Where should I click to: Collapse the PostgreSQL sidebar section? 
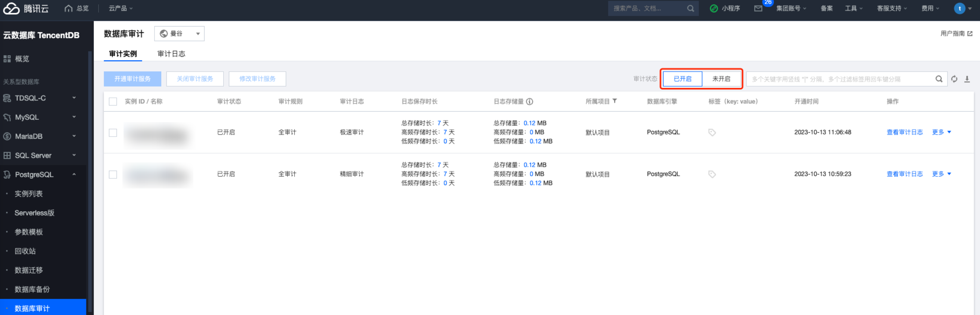click(74, 174)
